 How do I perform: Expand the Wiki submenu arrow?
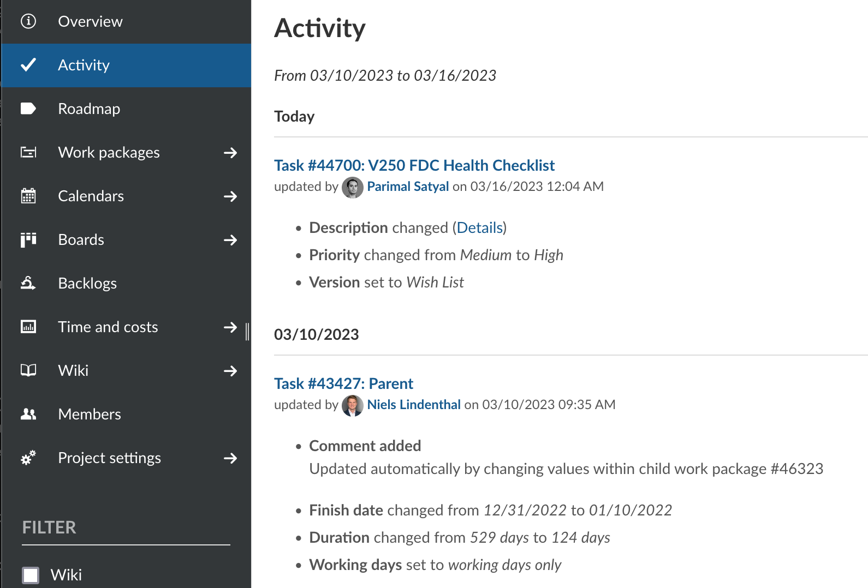(x=231, y=370)
